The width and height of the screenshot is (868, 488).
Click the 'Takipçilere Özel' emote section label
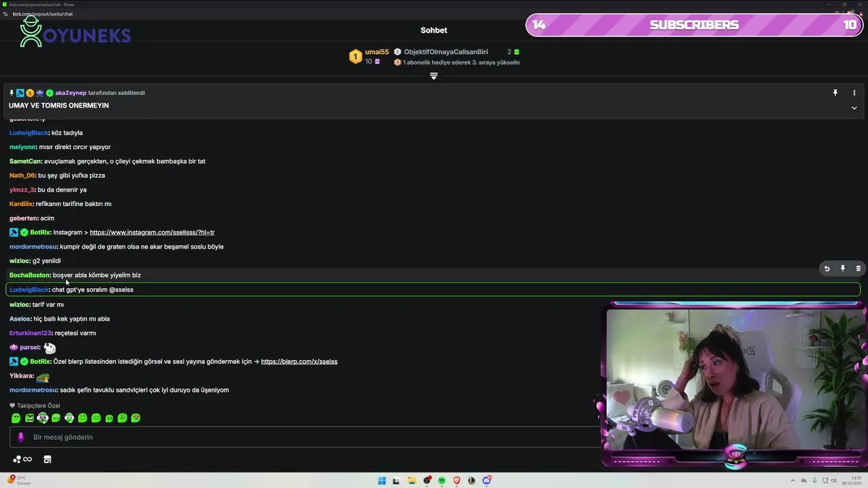point(39,406)
